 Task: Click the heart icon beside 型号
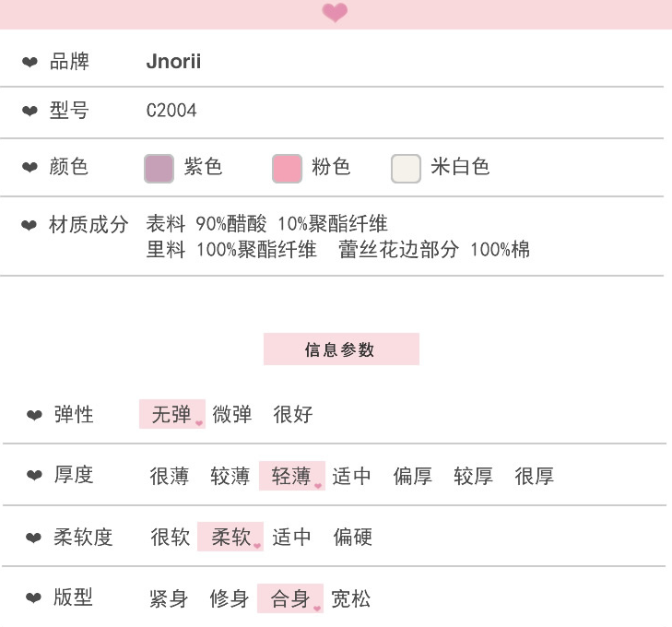pos(30,112)
